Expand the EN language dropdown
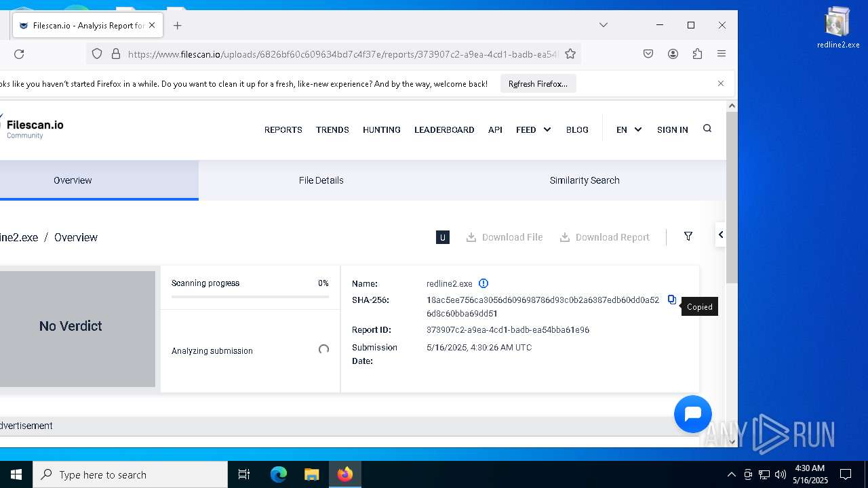The height and width of the screenshot is (488, 868). click(x=629, y=129)
